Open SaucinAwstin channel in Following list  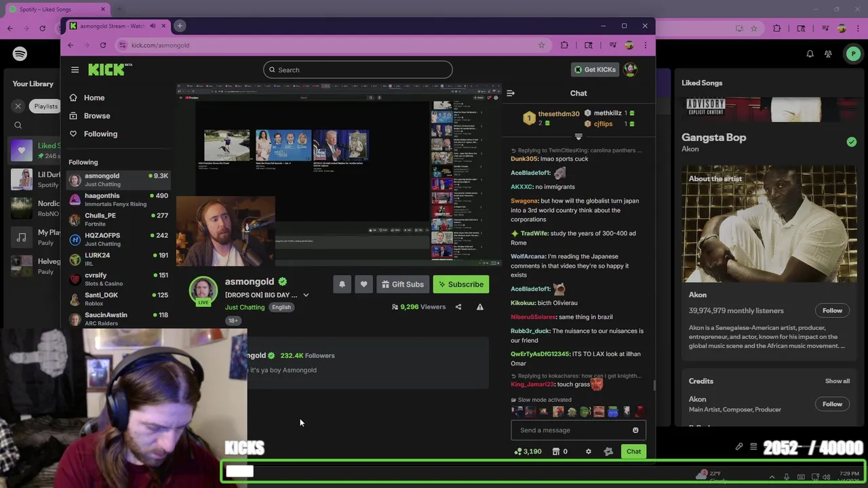point(118,319)
